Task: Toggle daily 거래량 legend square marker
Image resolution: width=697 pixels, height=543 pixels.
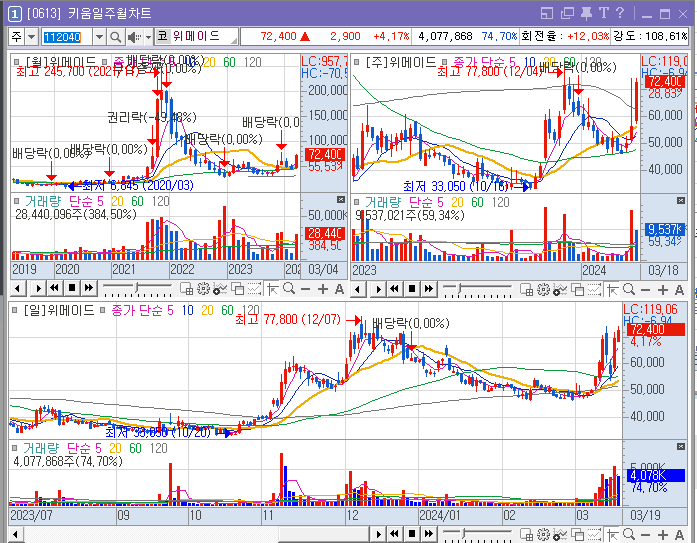Action: [14, 447]
